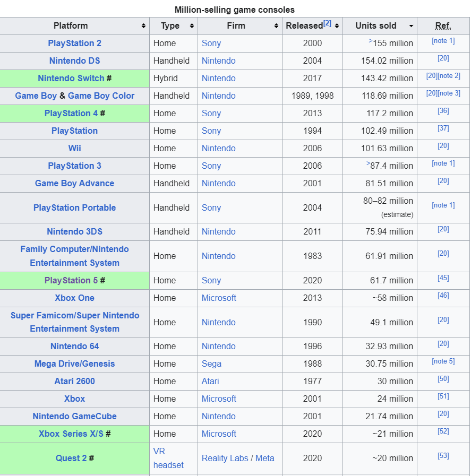Open the Atari 2600 platform link
The height and width of the screenshot is (476, 471).
coord(75,382)
